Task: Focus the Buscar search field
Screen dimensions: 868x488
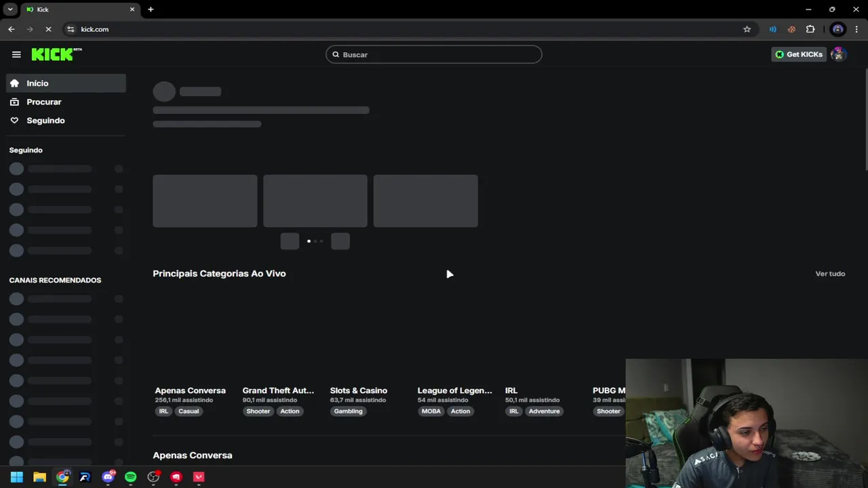Action: coord(434,54)
